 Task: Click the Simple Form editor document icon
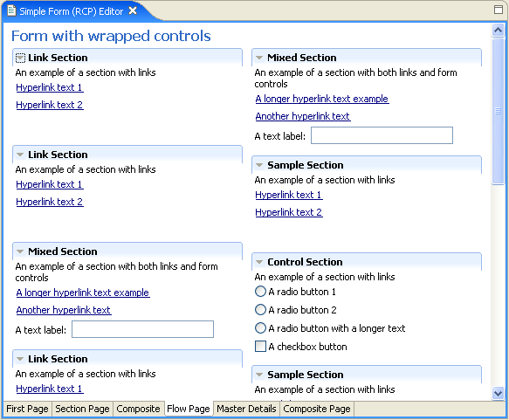pos(11,10)
